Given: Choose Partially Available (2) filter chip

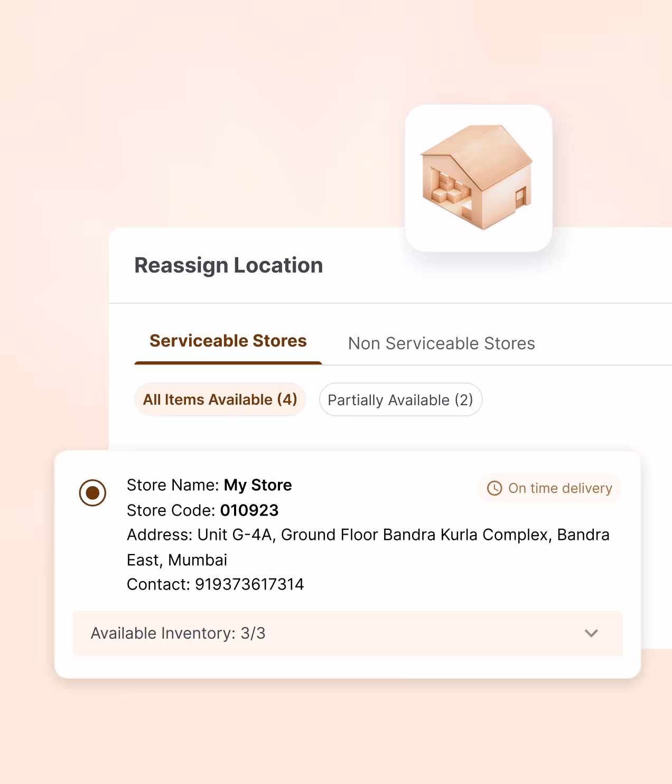Looking at the screenshot, I should (x=400, y=399).
